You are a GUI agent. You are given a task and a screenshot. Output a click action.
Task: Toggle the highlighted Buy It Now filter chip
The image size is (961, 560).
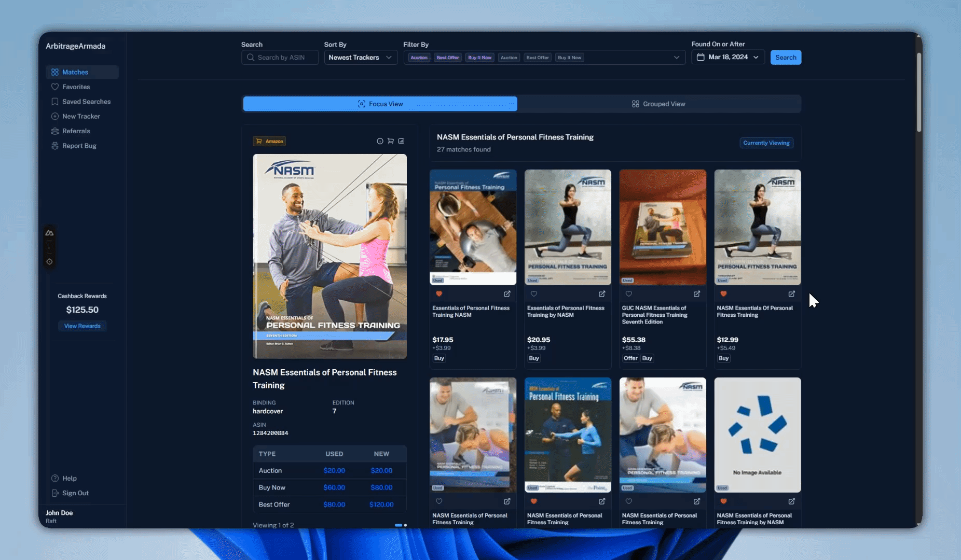pyautogui.click(x=479, y=58)
